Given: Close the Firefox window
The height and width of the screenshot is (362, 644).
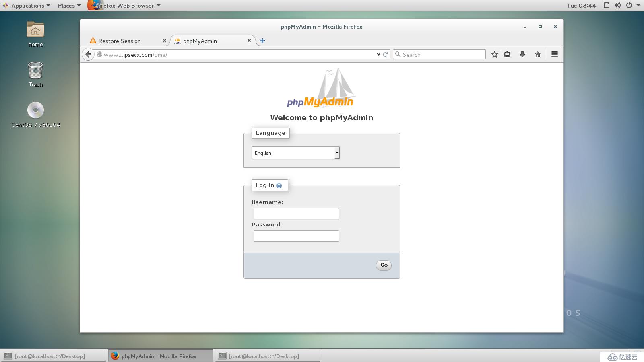Looking at the screenshot, I should [555, 27].
